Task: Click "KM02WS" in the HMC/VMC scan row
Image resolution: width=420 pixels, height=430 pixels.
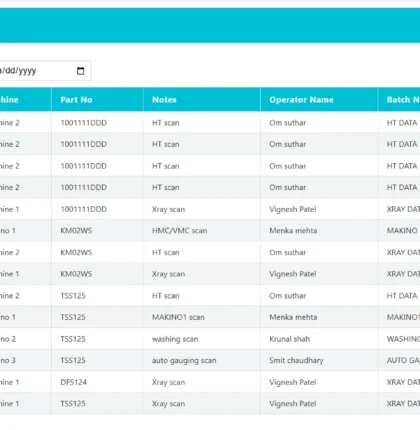Action: tap(76, 231)
